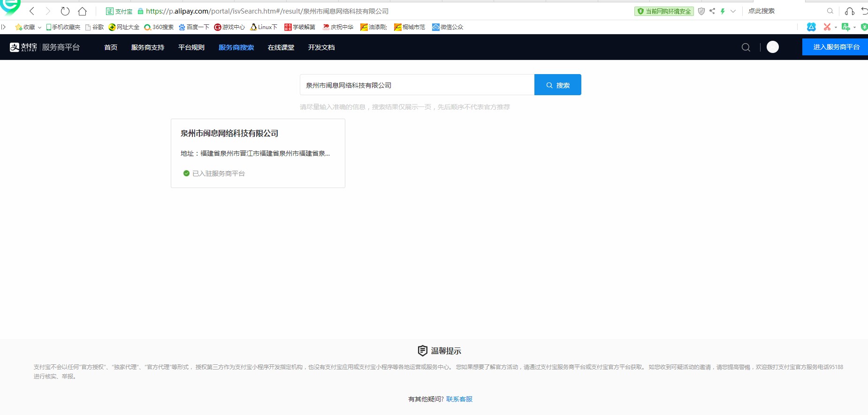Click the browser back arrow
This screenshot has height=415, width=868.
click(x=32, y=11)
